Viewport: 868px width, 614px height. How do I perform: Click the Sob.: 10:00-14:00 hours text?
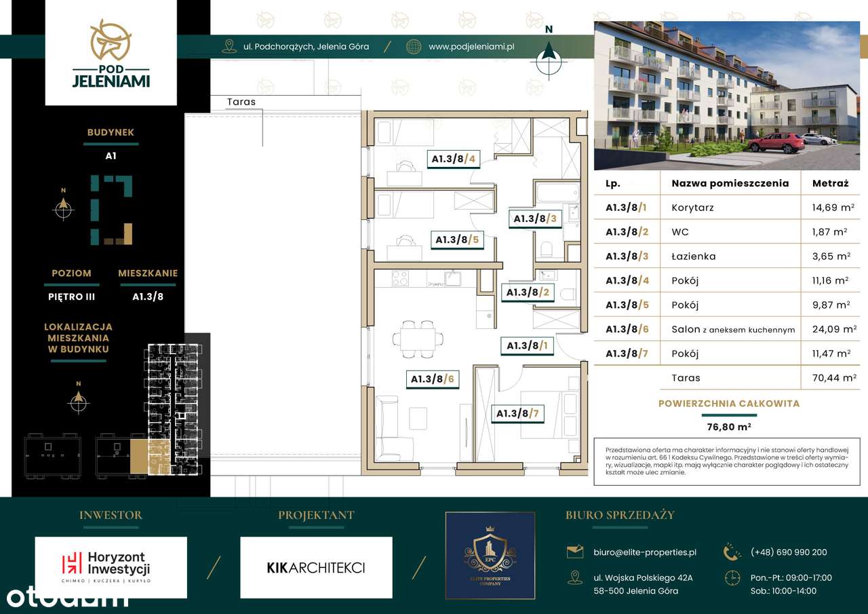point(783,591)
